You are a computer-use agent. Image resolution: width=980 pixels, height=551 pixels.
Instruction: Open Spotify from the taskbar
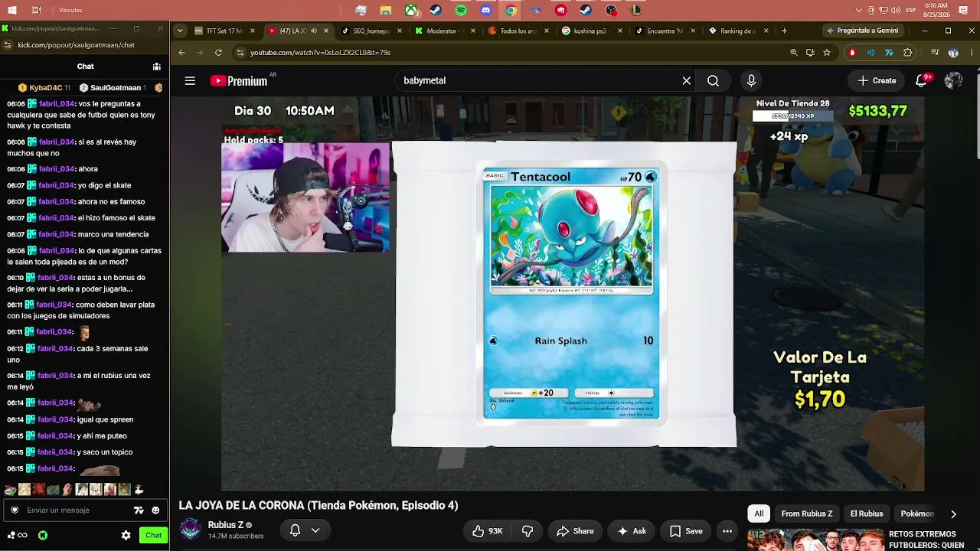[461, 10]
